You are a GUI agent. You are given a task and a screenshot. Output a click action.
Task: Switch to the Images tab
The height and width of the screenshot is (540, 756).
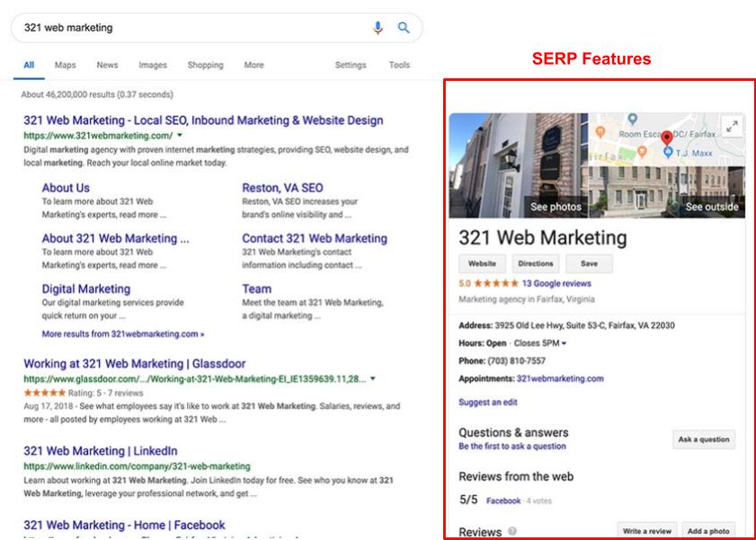[x=152, y=65]
